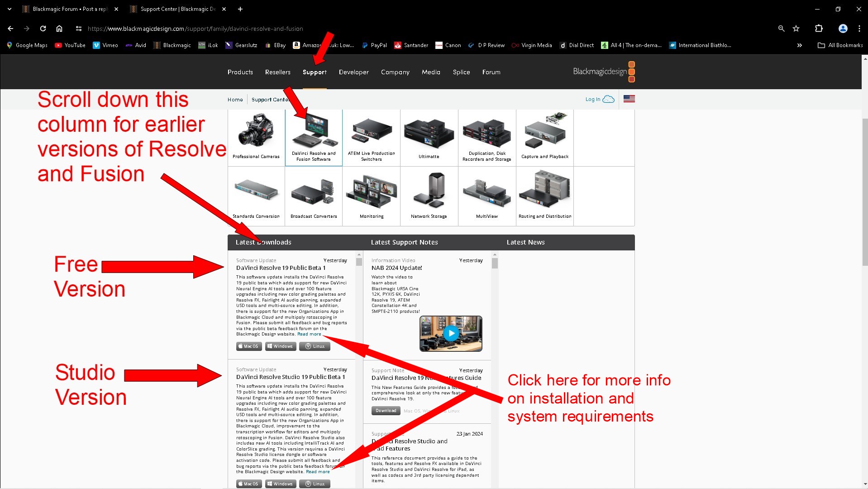Bookmark this page with the star icon
This screenshot has height=489, width=868.
pyautogui.click(x=796, y=29)
